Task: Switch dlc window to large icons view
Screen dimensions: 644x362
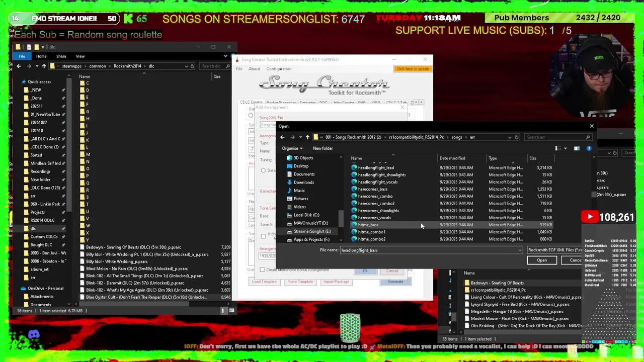Action: pos(231,311)
